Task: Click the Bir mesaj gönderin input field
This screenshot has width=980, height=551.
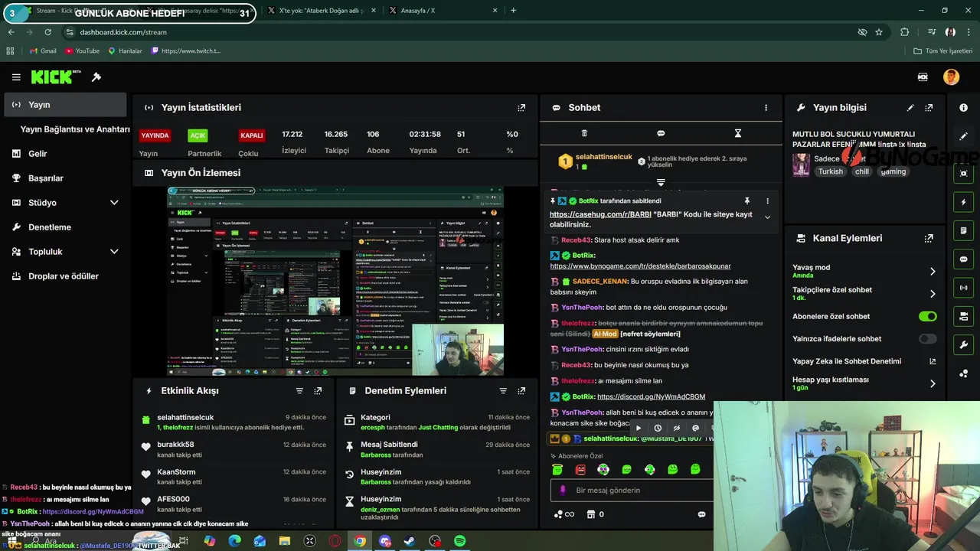Action: (632, 491)
